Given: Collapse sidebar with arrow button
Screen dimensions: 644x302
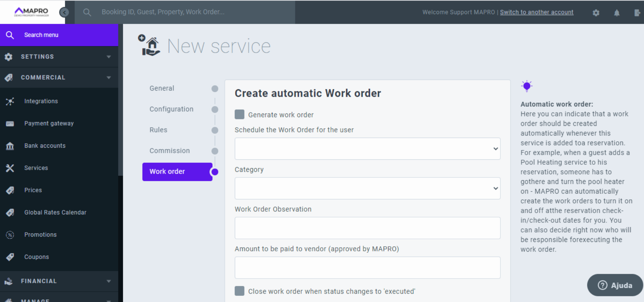Looking at the screenshot, I should pyautogui.click(x=64, y=12).
